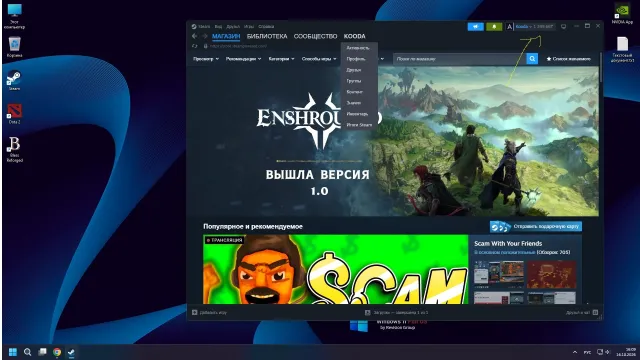Expand the Категории store dropdown

point(281,59)
